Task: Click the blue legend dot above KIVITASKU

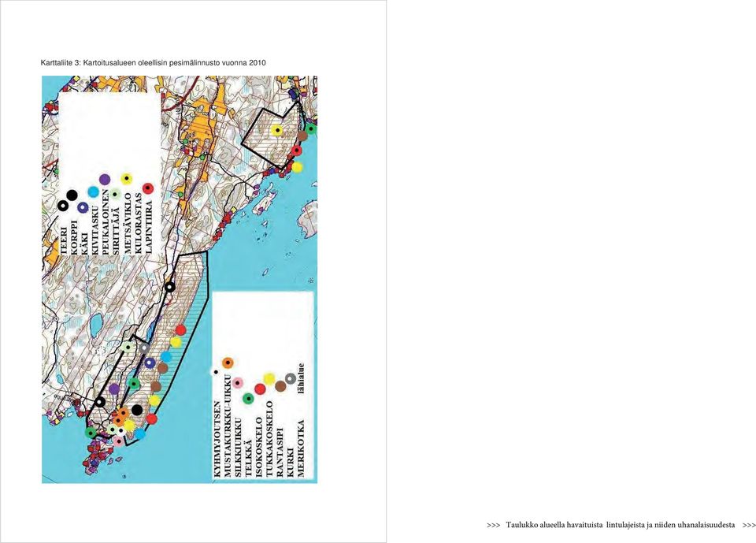Action: 94,192
